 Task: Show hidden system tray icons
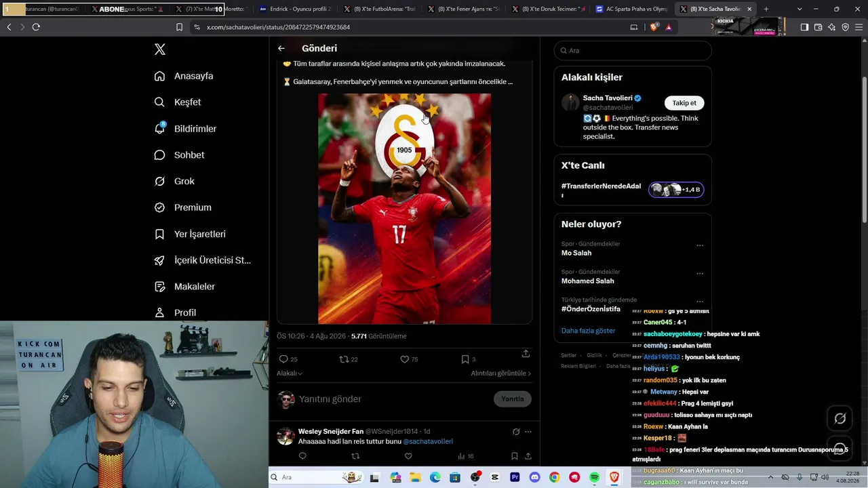[771, 477]
